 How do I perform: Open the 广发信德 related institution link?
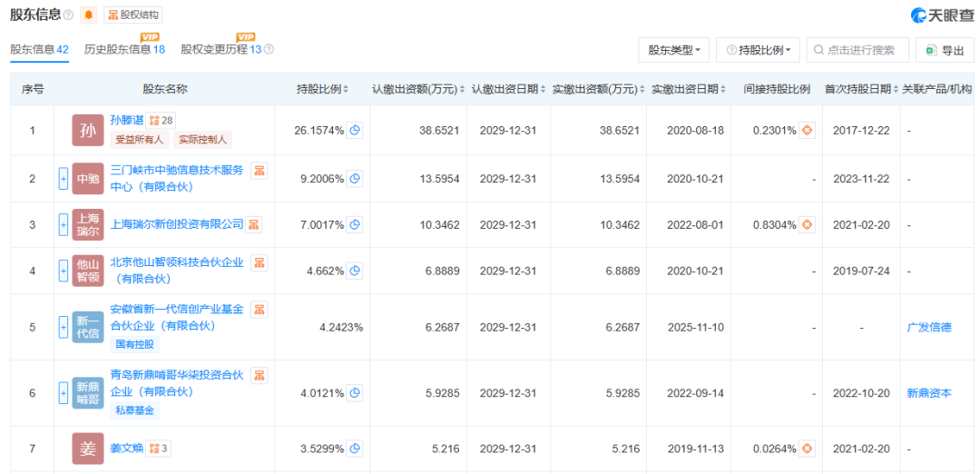(x=929, y=327)
